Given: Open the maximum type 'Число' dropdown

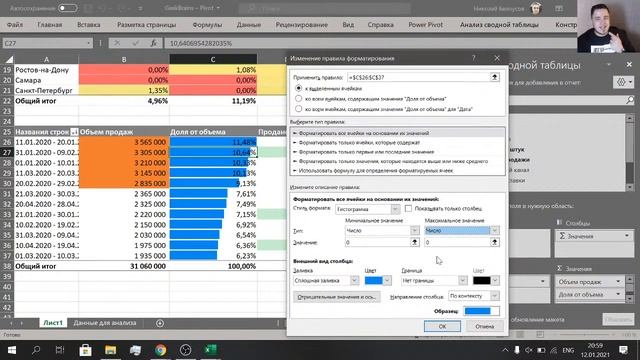Looking at the screenshot, I should click(494, 231).
